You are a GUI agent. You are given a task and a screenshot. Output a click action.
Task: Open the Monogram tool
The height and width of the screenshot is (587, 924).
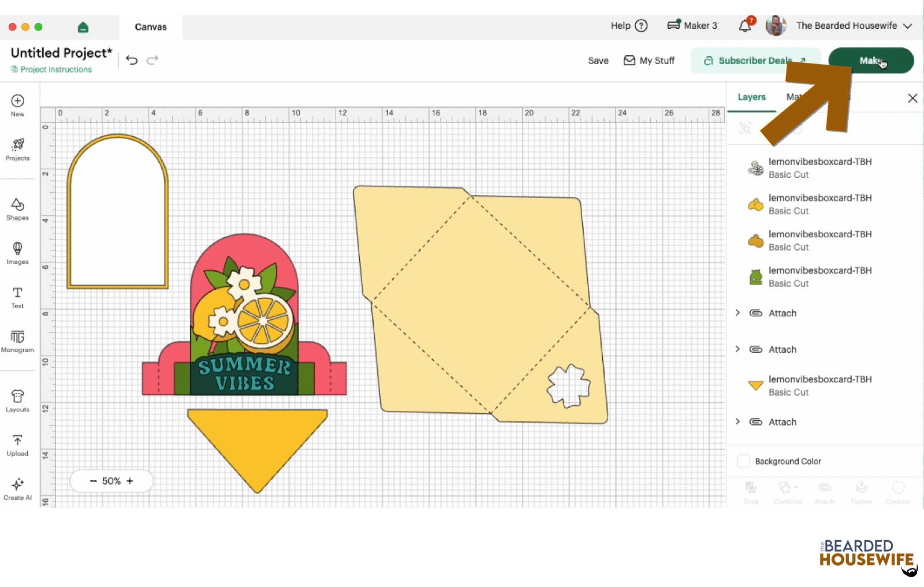coord(17,342)
